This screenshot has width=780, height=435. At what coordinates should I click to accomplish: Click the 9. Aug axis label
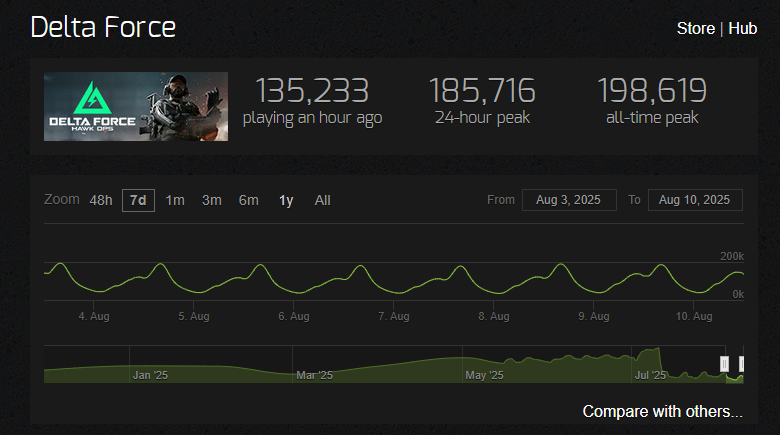[x=594, y=316]
